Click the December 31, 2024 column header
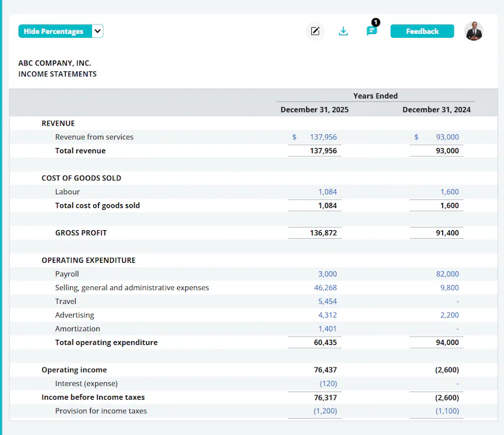The width and height of the screenshot is (504, 435). (x=436, y=110)
